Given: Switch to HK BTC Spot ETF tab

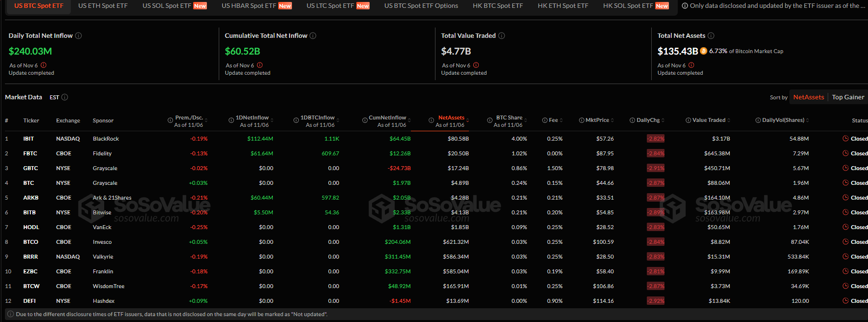Looking at the screenshot, I should (x=497, y=6).
